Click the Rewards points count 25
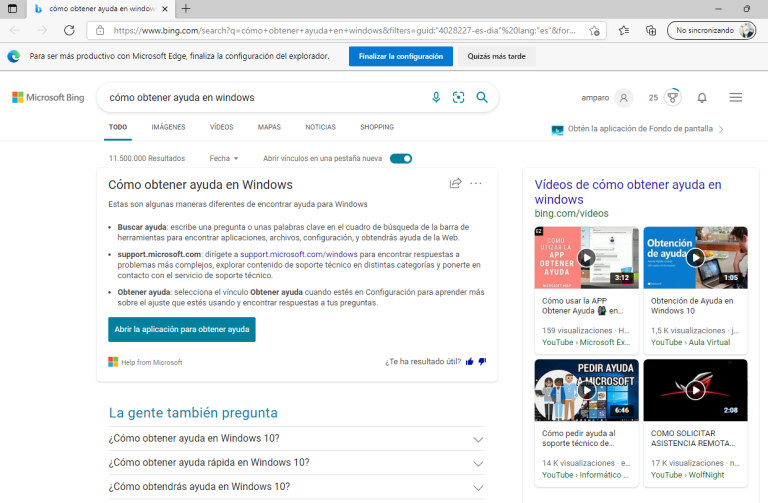The height and width of the screenshot is (503, 768). (653, 97)
